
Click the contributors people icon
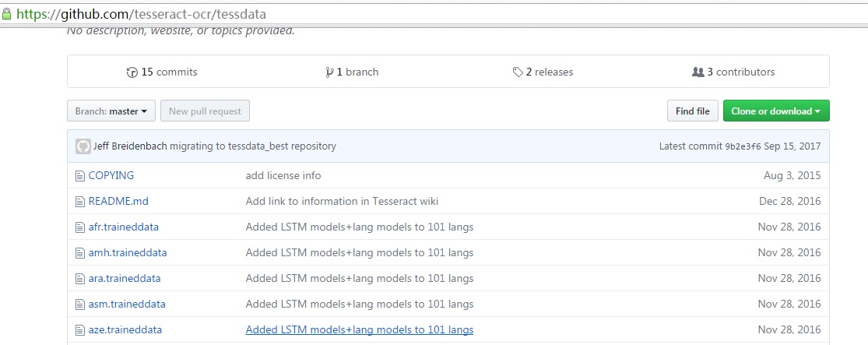tap(698, 72)
